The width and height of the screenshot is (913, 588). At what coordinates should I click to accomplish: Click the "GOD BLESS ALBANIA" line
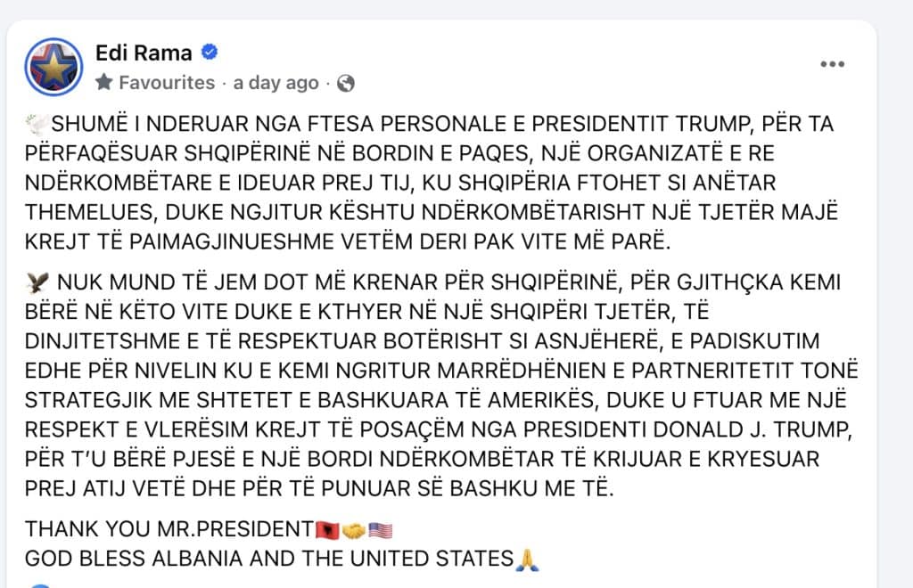[267, 559]
